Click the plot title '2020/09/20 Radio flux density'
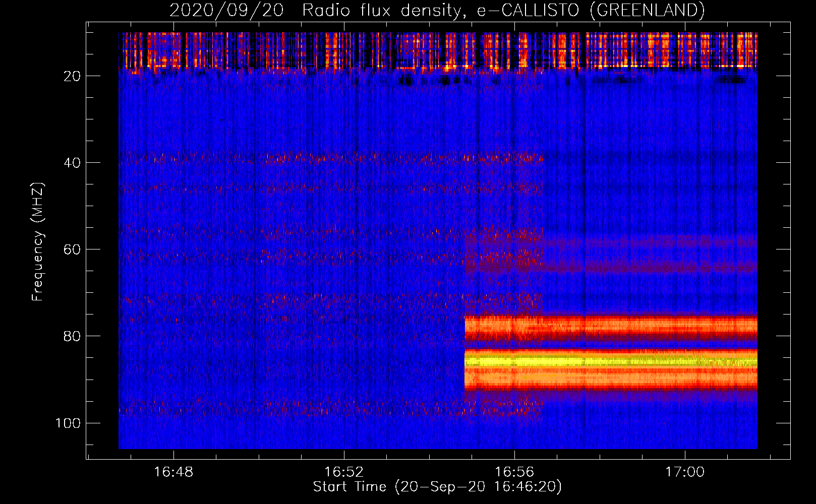The width and height of the screenshot is (816, 504). pyautogui.click(x=437, y=10)
